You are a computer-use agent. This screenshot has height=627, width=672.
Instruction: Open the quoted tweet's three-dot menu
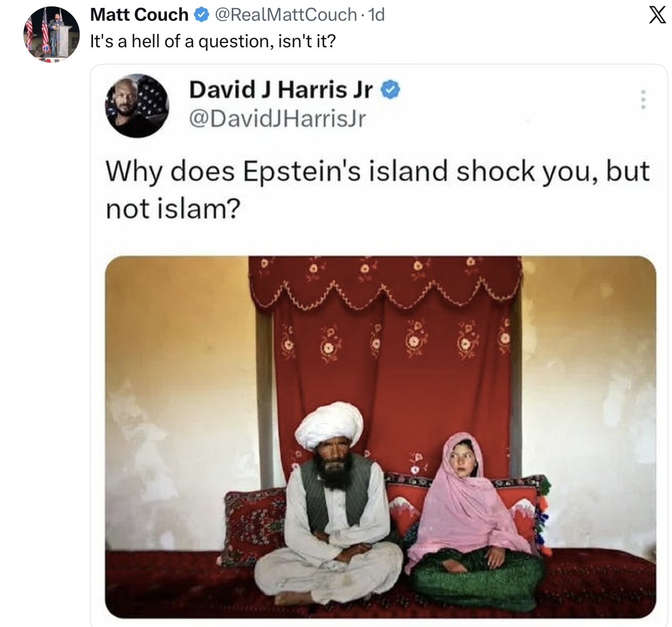pyautogui.click(x=643, y=99)
